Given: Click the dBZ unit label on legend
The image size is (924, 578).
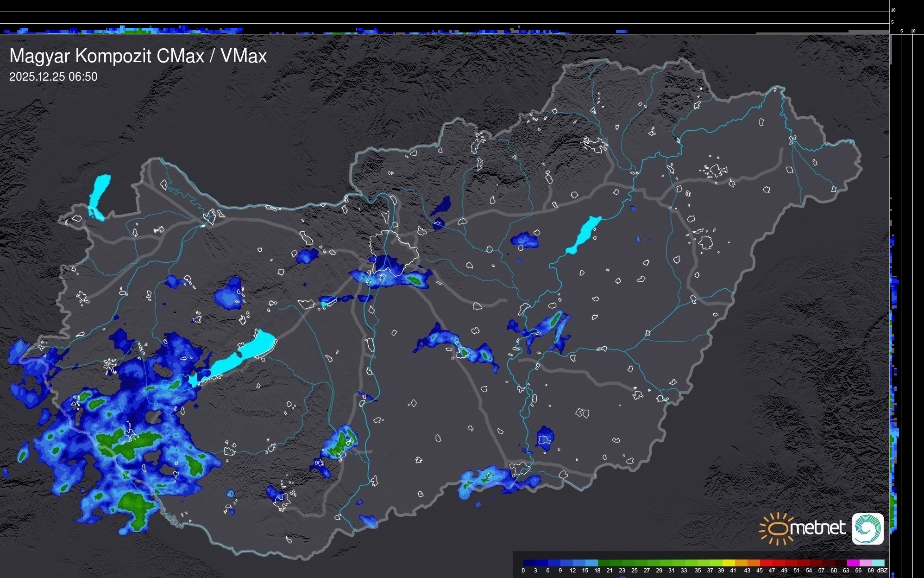Looking at the screenshot, I should [882, 571].
